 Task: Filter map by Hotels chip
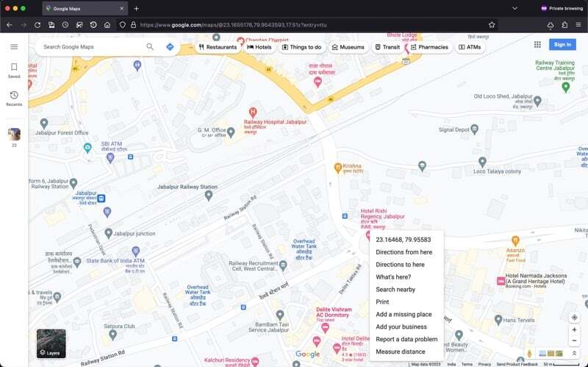pyautogui.click(x=259, y=47)
